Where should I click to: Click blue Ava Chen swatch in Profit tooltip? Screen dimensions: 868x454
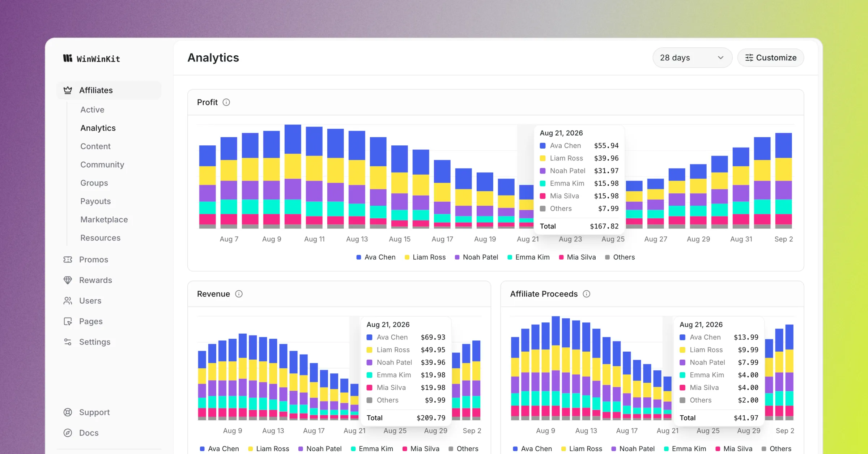tap(542, 146)
